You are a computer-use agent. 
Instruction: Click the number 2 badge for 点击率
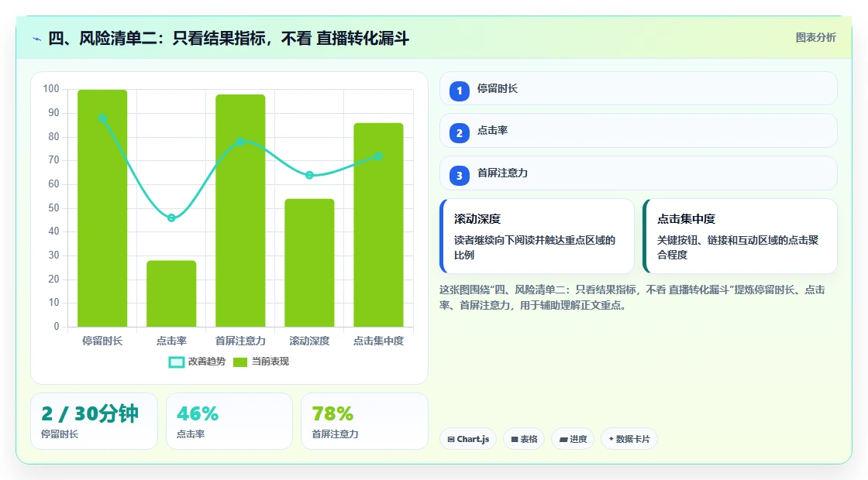pyautogui.click(x=459, y=132)
